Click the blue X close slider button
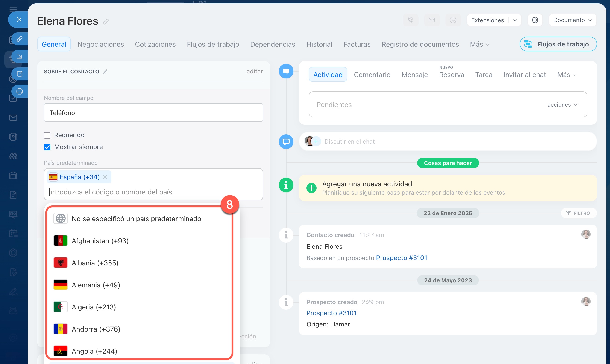 point(19,20)
